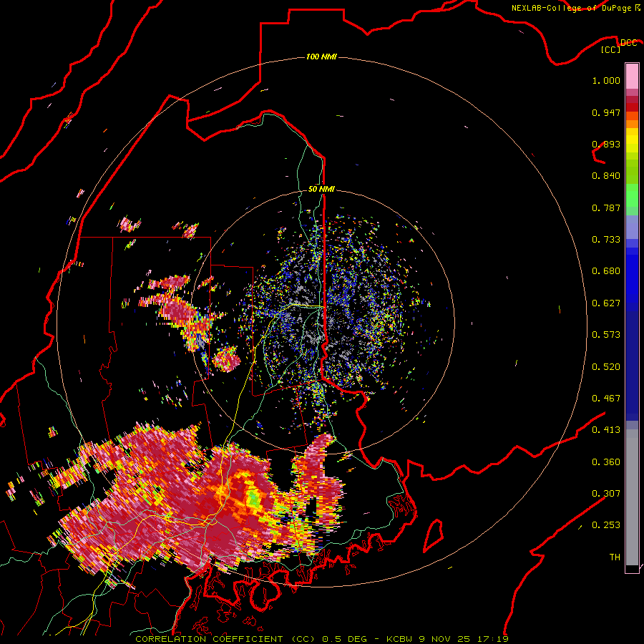The height and width of the screenshot is (644, 644).
Task: Click the 0.787 color scale value
Action: point(606,208)
